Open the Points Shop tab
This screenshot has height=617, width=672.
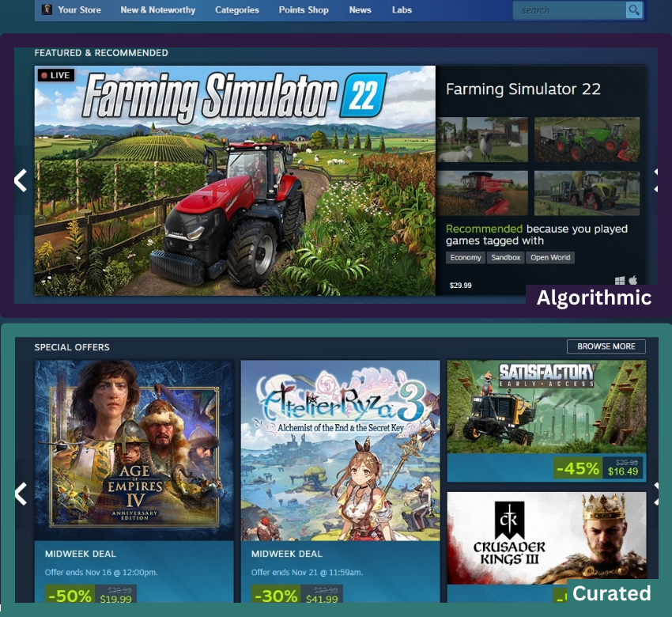304,9
